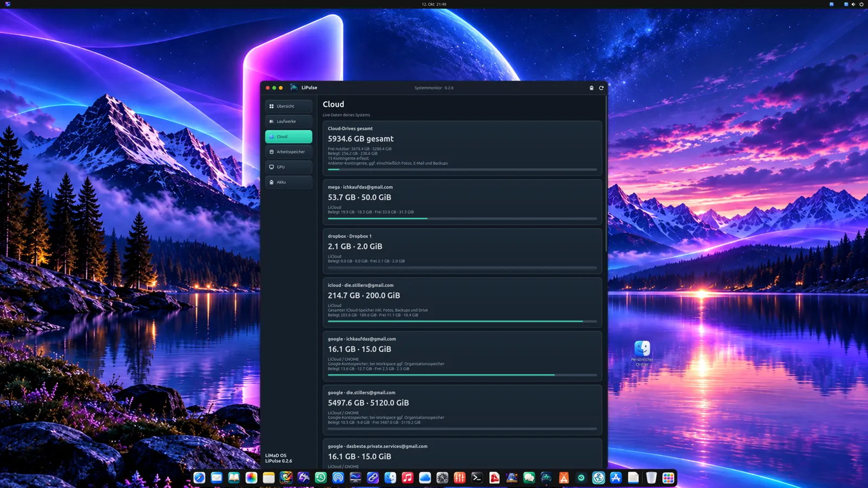Switch to the Laufwerke section
This screenshot has width=868, height=488.
[289, 121]
